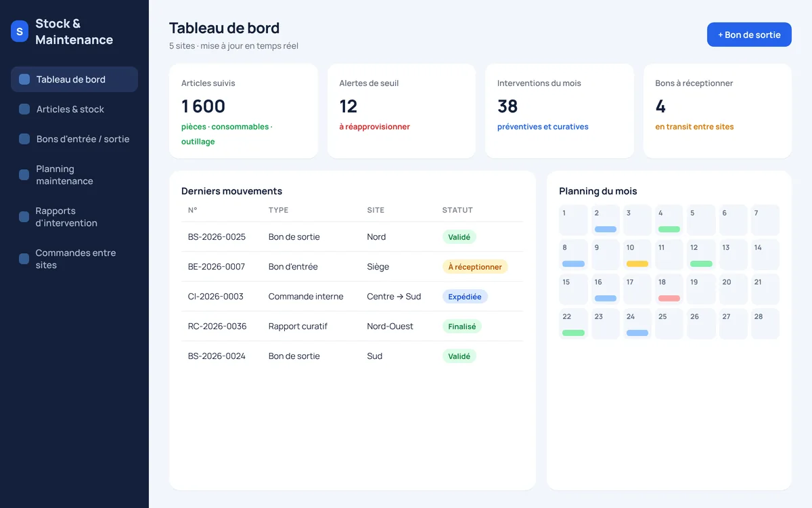
Task: Select day 4 in the calendar
Action: tap(669, 220)
